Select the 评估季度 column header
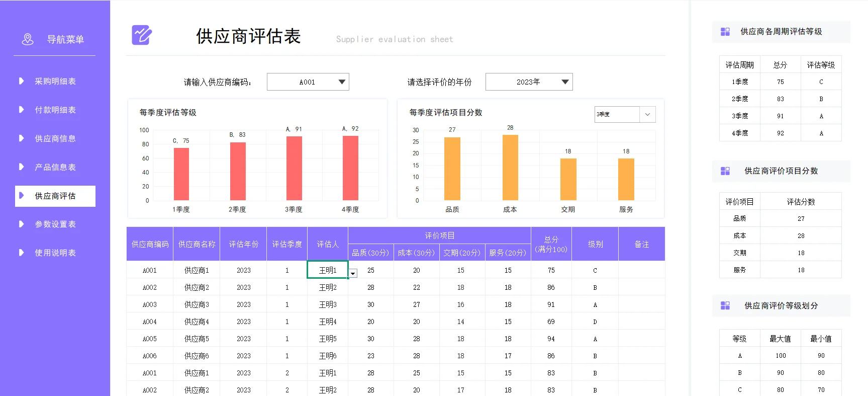The image size is (868, 396). (x=287, y=244)
